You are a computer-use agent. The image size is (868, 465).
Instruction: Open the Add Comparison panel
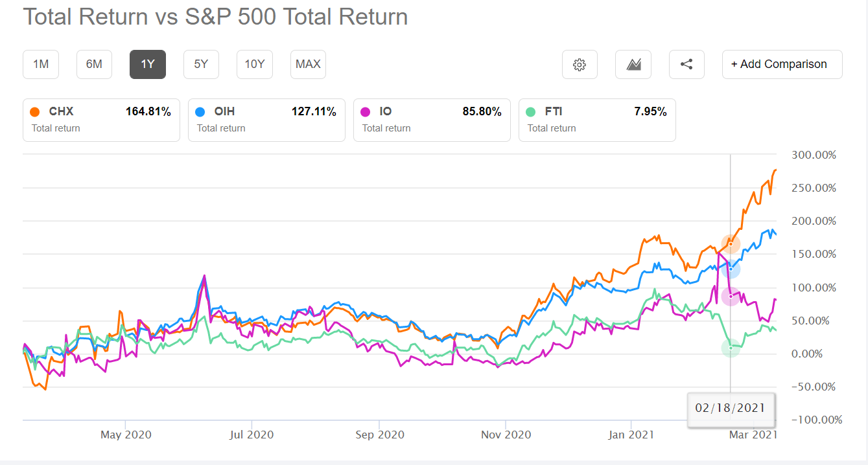point(782,64)
